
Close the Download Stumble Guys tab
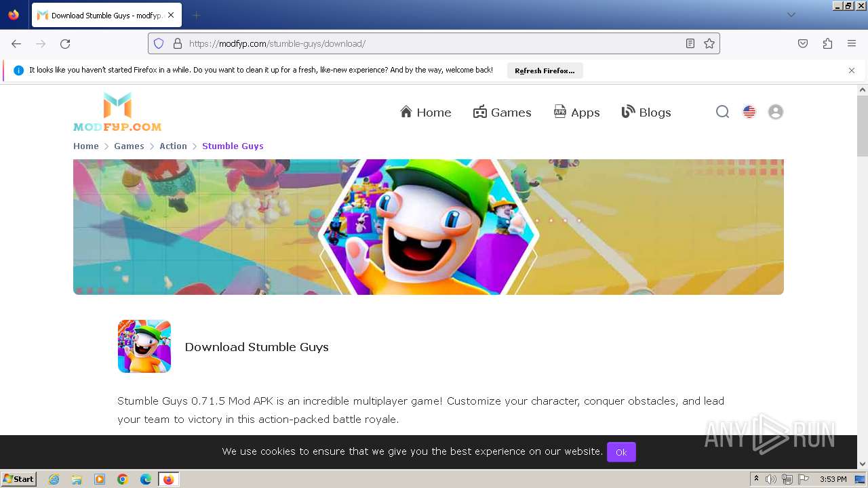coord(171,15)
